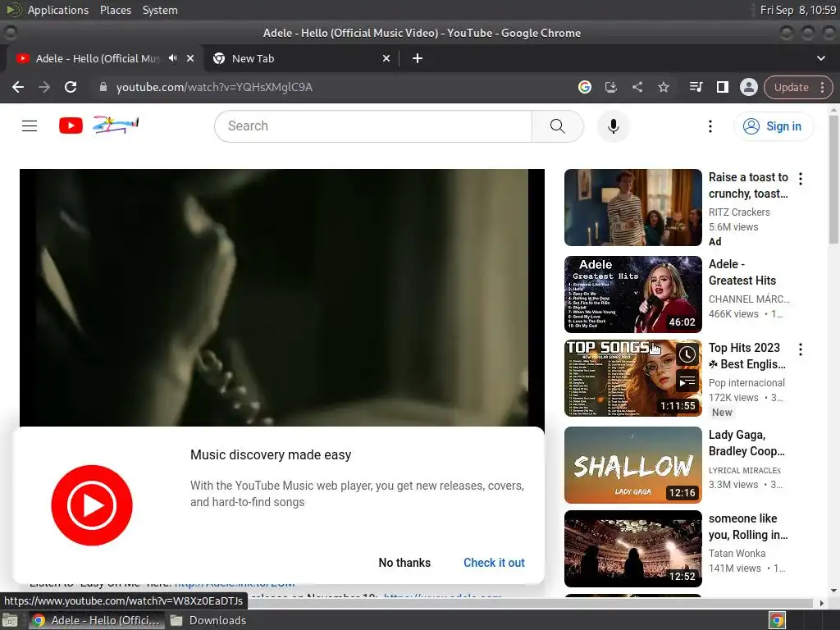Click the search magnifier button
Viewport: 840px width, 630px height.
tap(557, 126)
